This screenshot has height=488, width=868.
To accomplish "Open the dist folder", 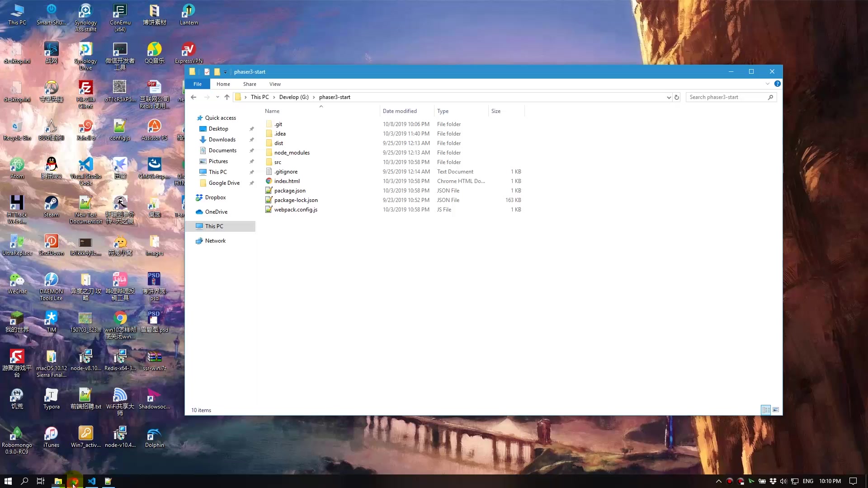I will point(278,142).
